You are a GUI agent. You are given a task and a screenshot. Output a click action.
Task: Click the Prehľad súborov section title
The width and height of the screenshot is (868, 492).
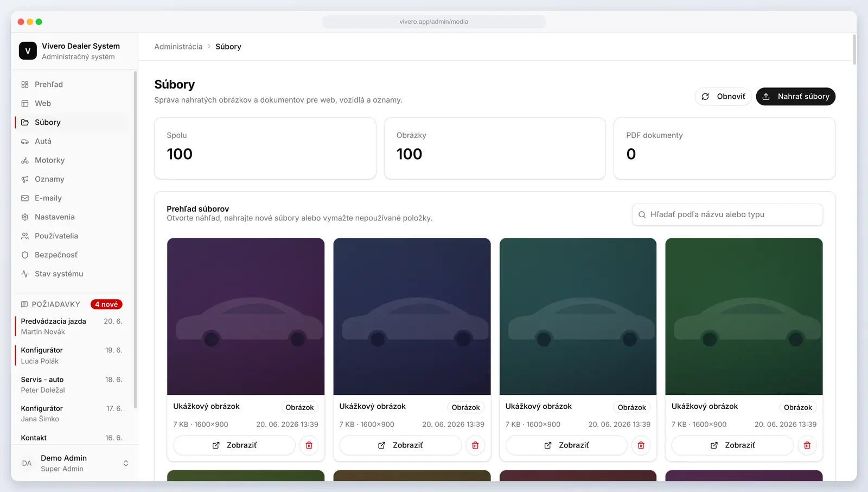click(198, 209)
